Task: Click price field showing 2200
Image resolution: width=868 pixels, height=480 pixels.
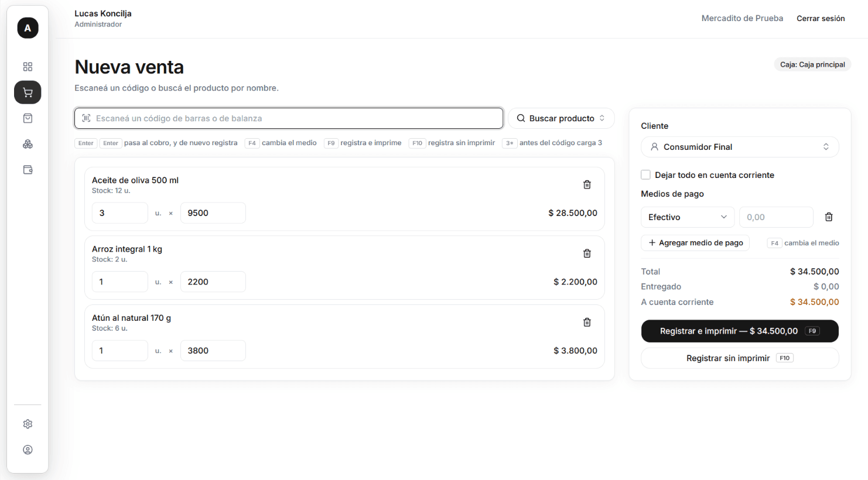Action: coord(213,282)
